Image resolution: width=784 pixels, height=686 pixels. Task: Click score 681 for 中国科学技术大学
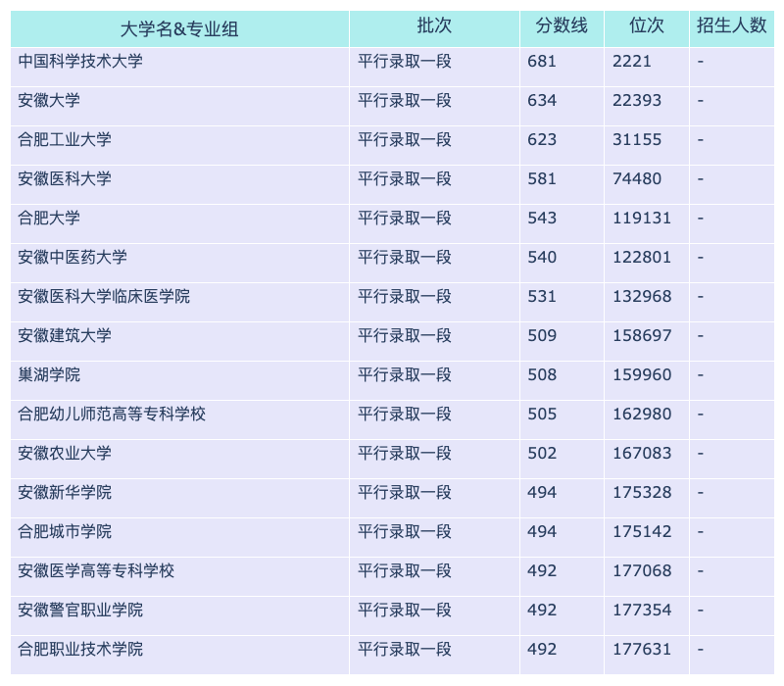[x=542, y=61]
